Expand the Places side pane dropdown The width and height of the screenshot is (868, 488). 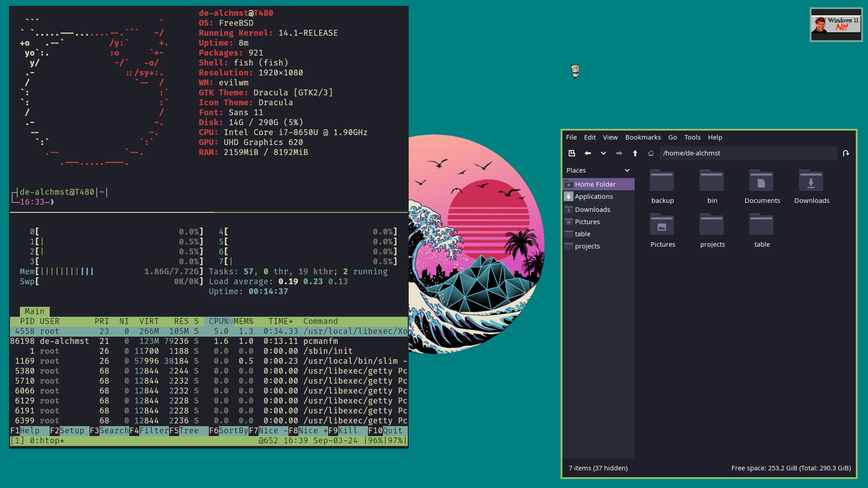(627, 170)
